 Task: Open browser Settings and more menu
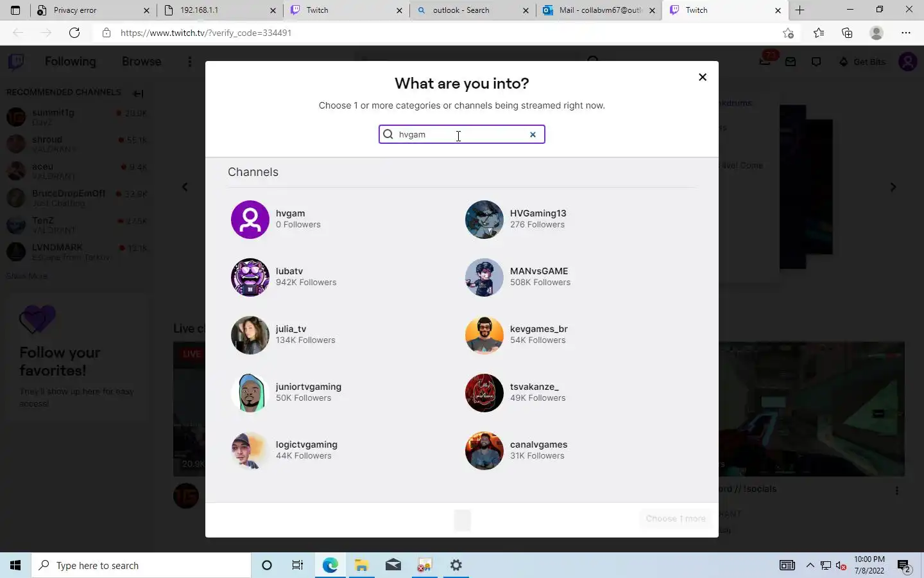906,33
